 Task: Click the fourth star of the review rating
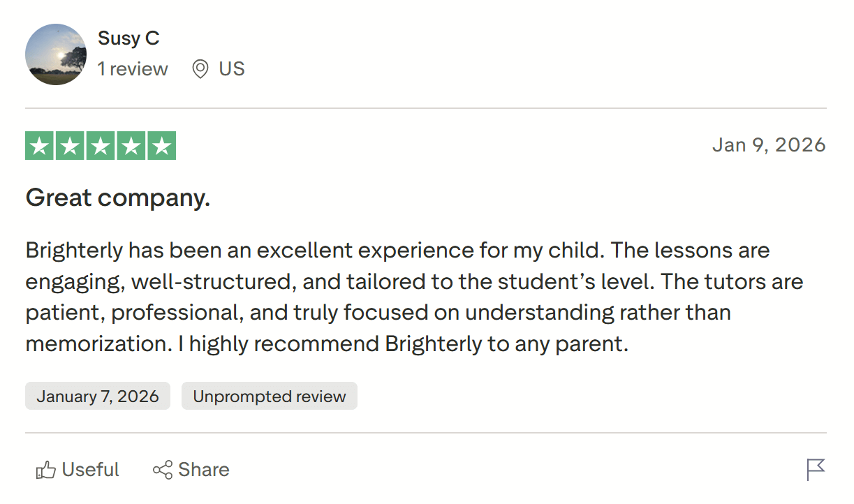tap(132, 145)
